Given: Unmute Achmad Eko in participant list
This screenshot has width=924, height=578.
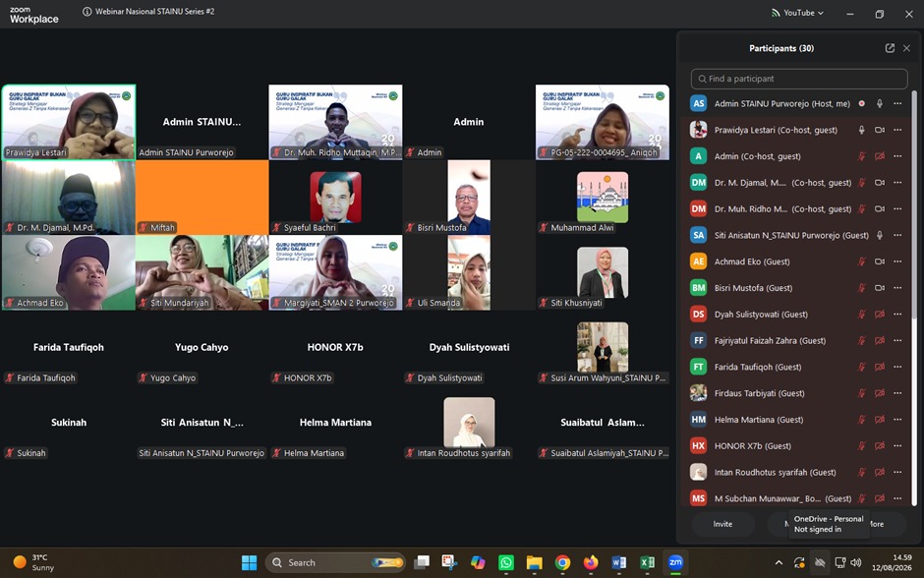Looking at the screenshot, I should click(861, 261).
